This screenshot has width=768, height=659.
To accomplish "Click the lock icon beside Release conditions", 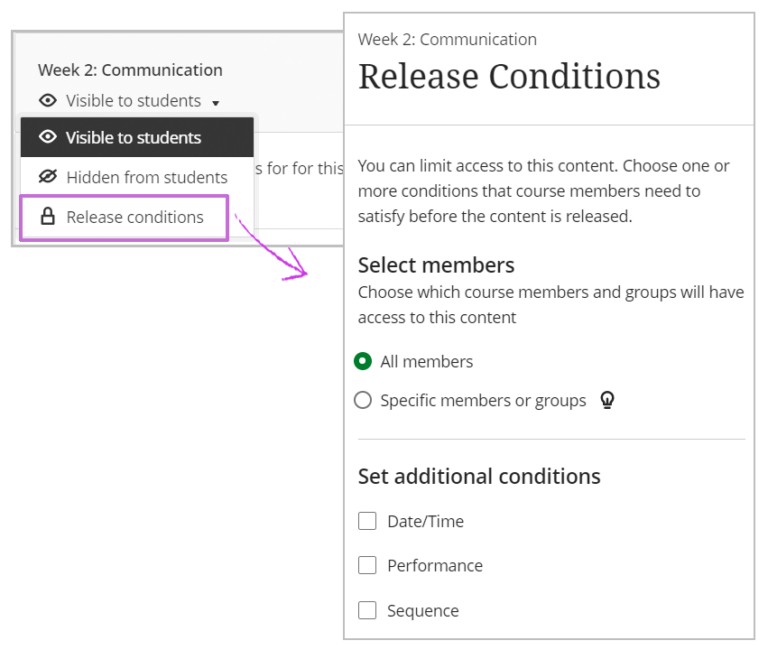I will (47, 217).
